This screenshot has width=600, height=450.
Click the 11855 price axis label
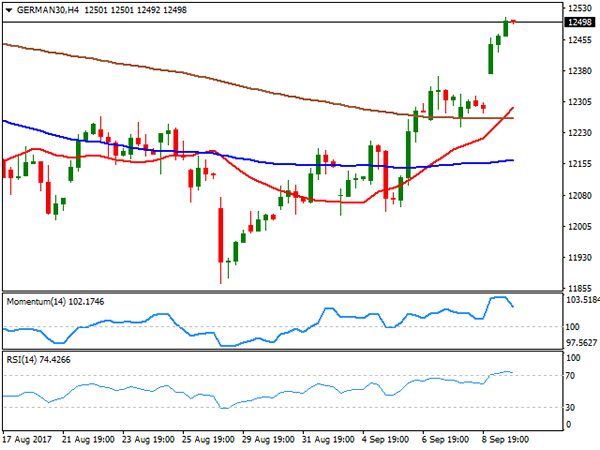[580, 289]
